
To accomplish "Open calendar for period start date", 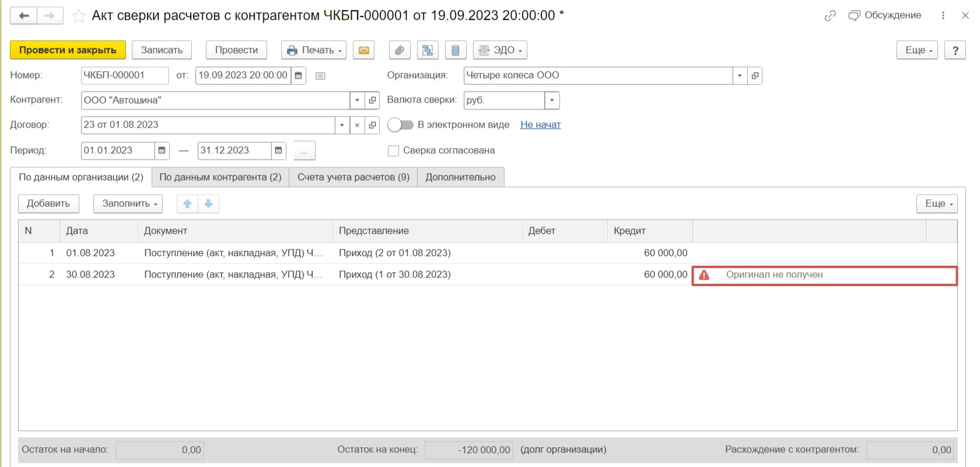I will (x=162, y=150).
